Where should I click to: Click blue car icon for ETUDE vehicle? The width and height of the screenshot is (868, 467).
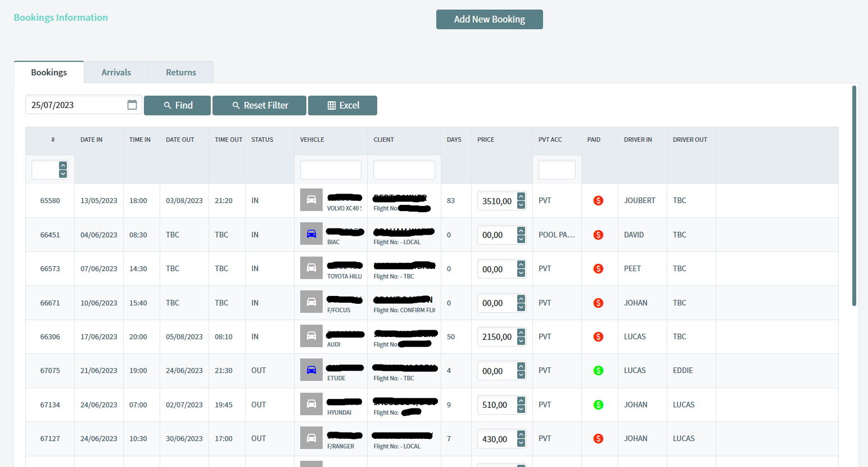[x=311, y=370]
